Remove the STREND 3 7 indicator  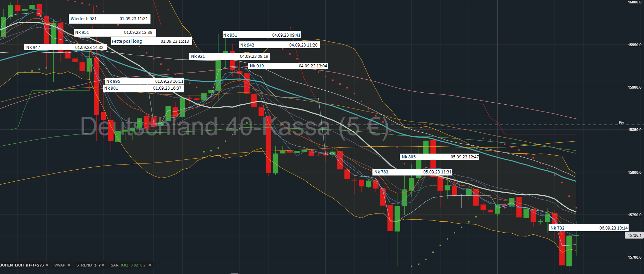pyautogui.click(x=103, y=265)
